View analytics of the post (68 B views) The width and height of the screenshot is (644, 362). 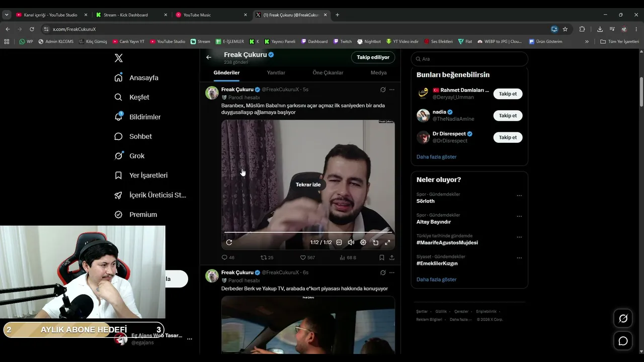348,257
